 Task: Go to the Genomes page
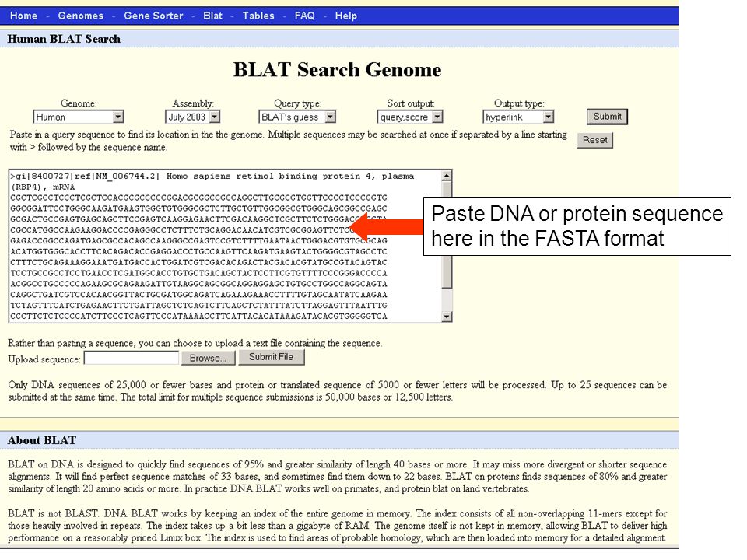point(80,16)
